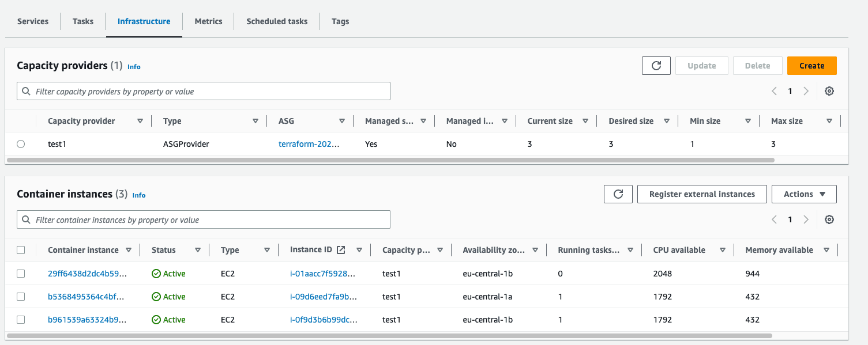Screen dimensions: 868x345
Task: Click the Create button
Action: coord(811,65)
